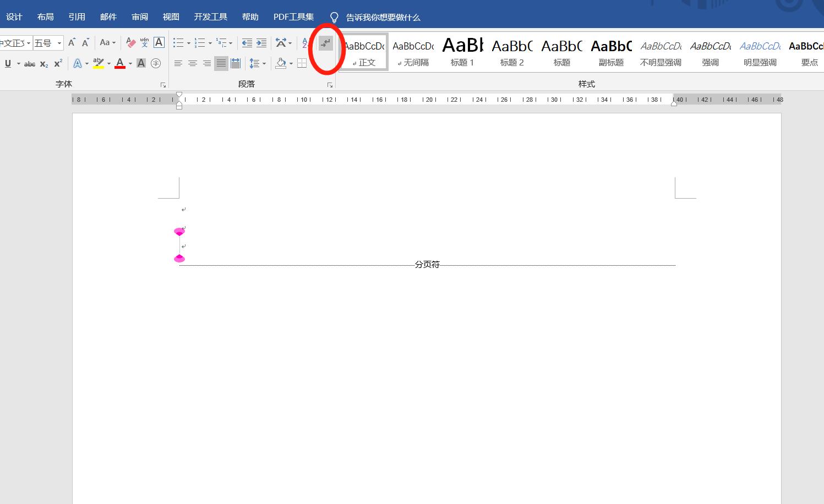Apply the 正文 style
This screenshot has height=504, width=824.
[363, 52]
